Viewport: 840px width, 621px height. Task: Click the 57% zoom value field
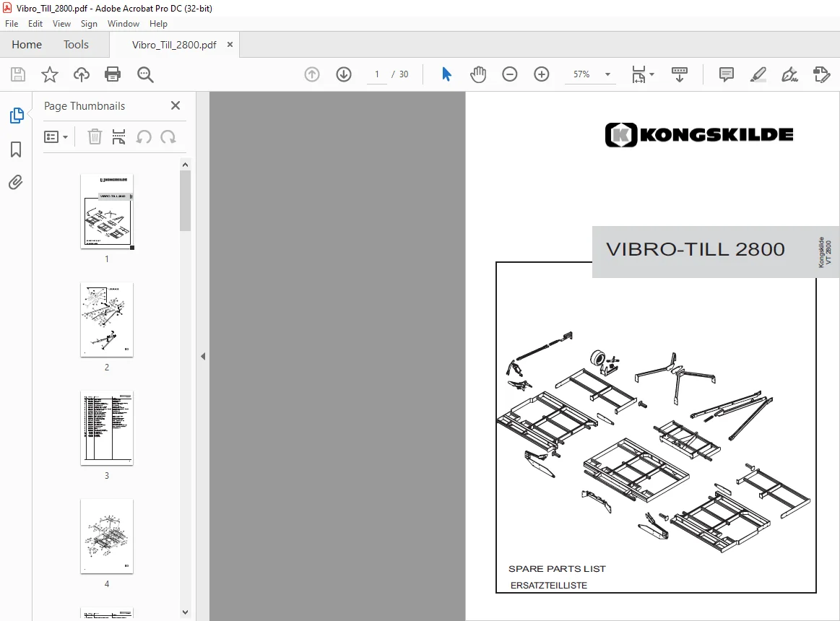[x=581, y=74]
